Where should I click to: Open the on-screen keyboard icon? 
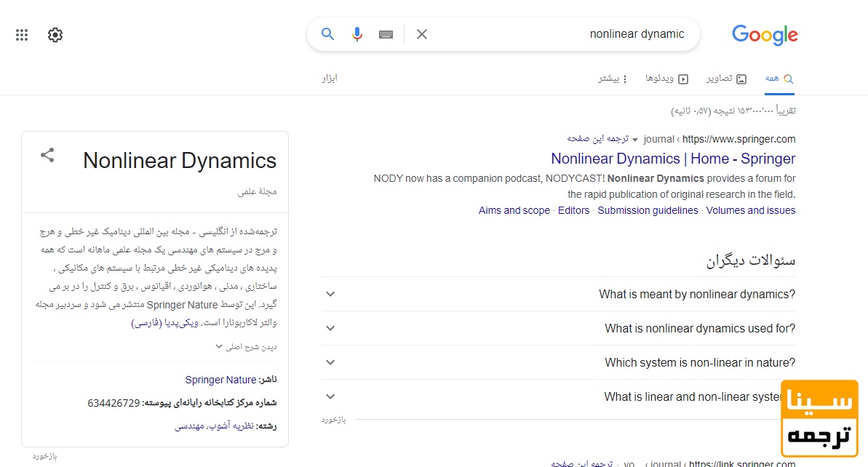point(386,33)
